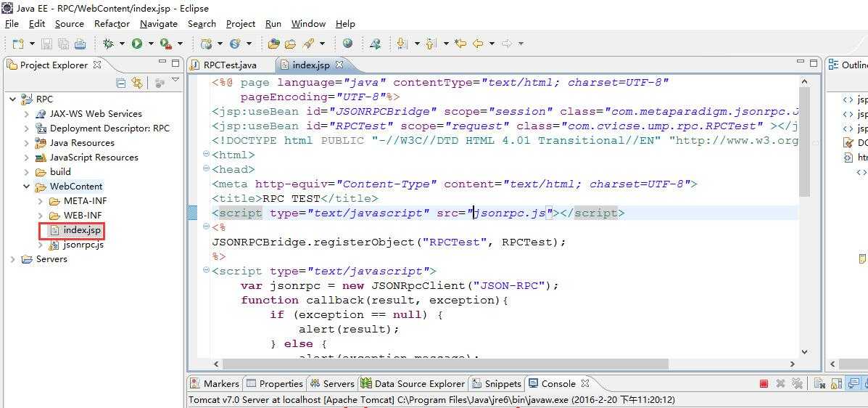This screenshot has width=868, height=408.
Task: Open the Navigate menu
Action: tap(159, 24)
